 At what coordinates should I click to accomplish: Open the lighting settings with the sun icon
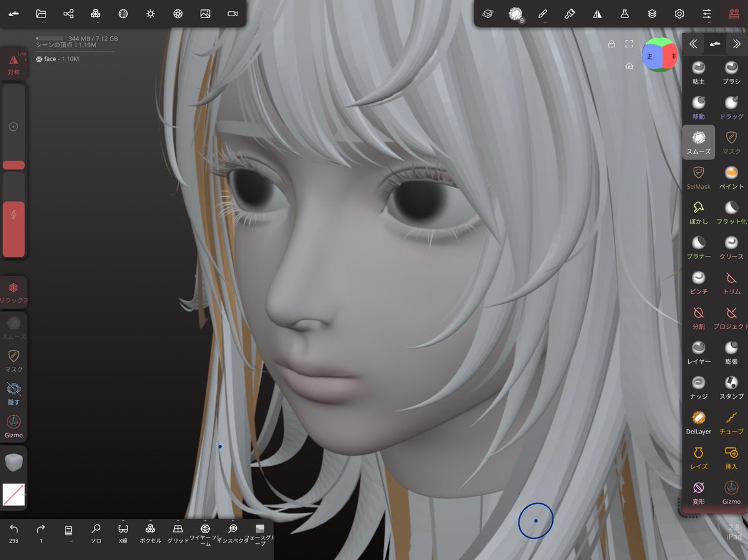click(150, 13)
